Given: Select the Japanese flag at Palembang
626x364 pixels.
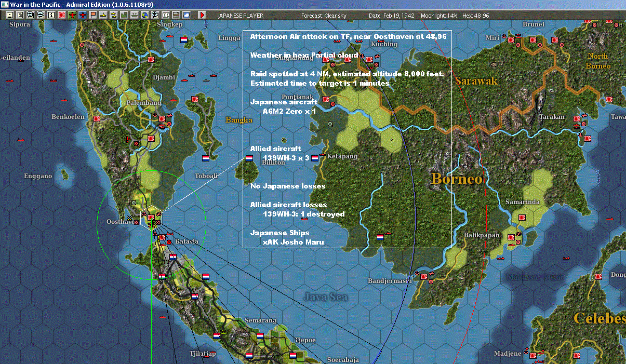Looking at the screenshot, I should (x=162, y=118).
